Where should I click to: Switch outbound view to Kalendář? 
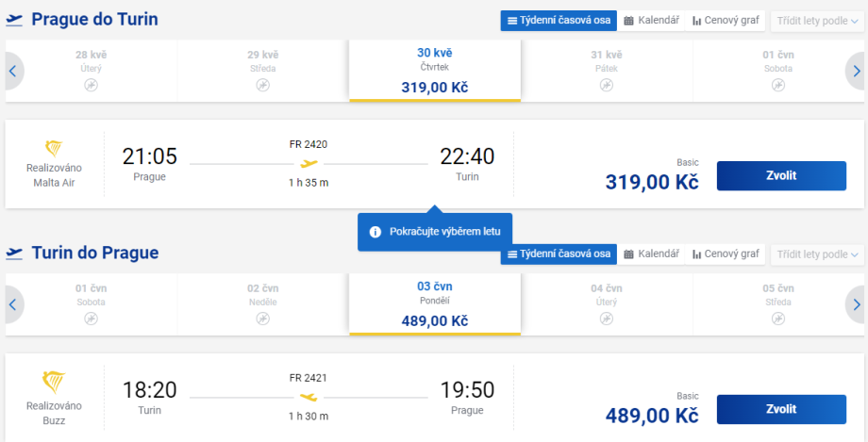[651, 21]
